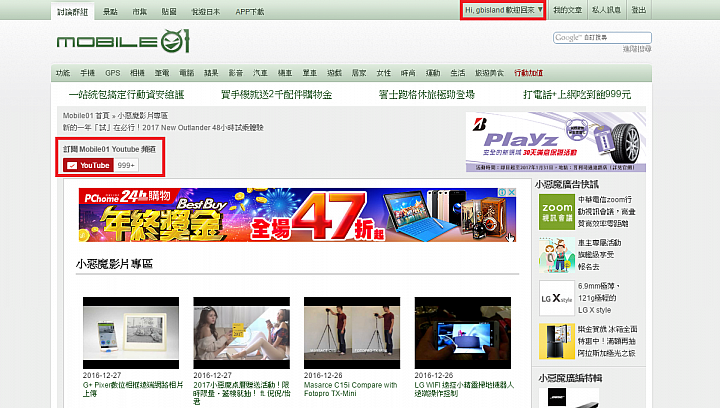
Task: Click the 進階搜尋 link below the search box
Action: point(637,49)
